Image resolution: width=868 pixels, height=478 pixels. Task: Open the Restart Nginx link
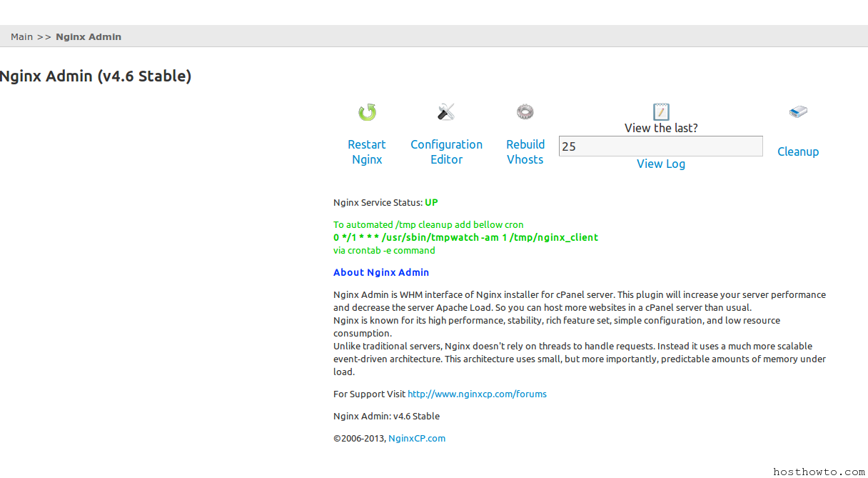tap(367, 152)
